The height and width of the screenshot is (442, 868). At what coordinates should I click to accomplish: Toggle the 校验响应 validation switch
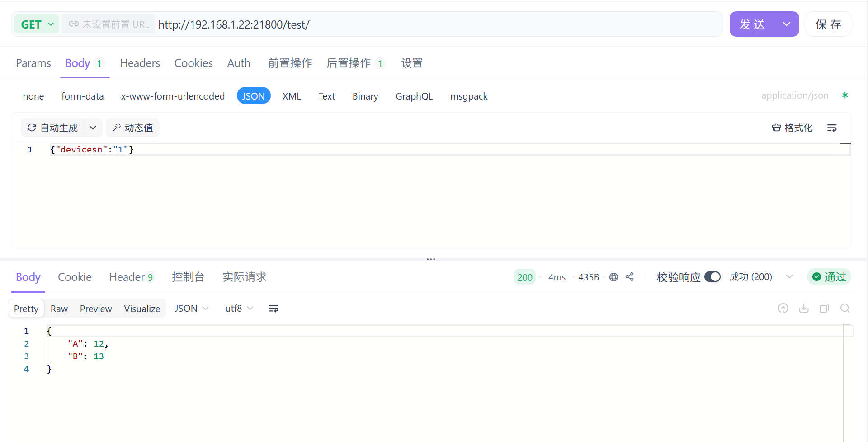click(712, 277)
